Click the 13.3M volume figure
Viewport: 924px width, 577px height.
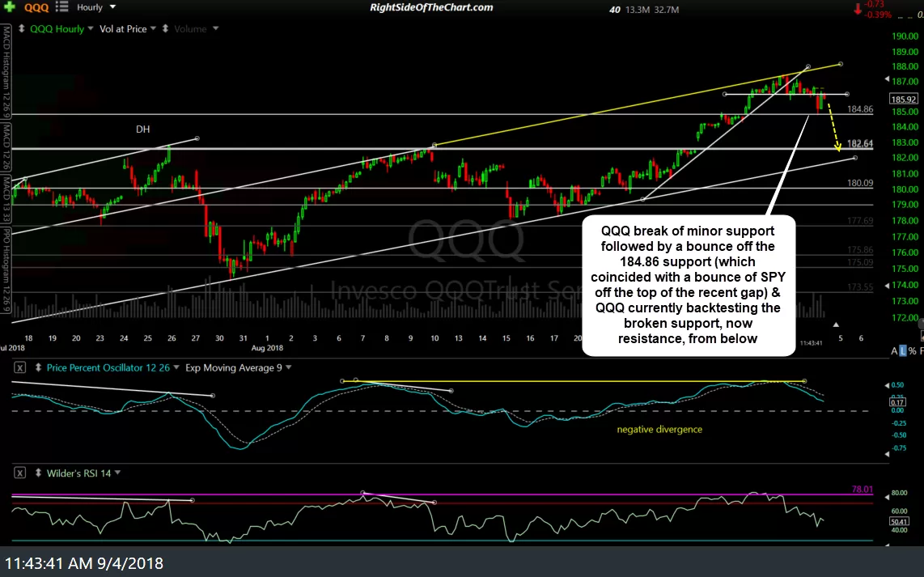point(638,10)
